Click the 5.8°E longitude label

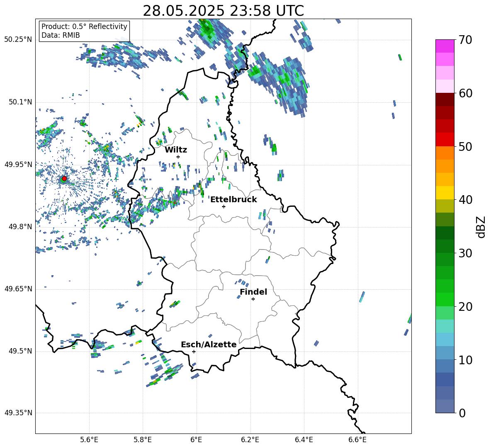point(143,440)
